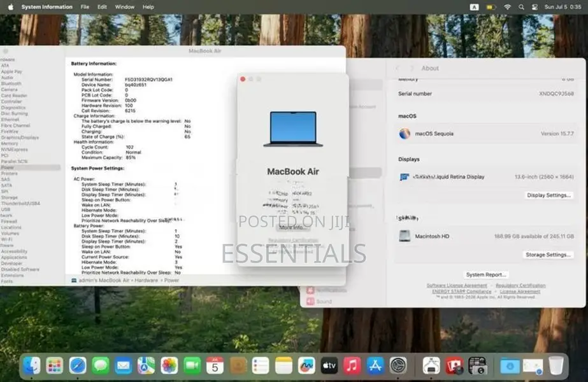Open the Messages app in Dock
This screenshot has height=382, width=588.
pyautogui.click(x=101, y=365)
